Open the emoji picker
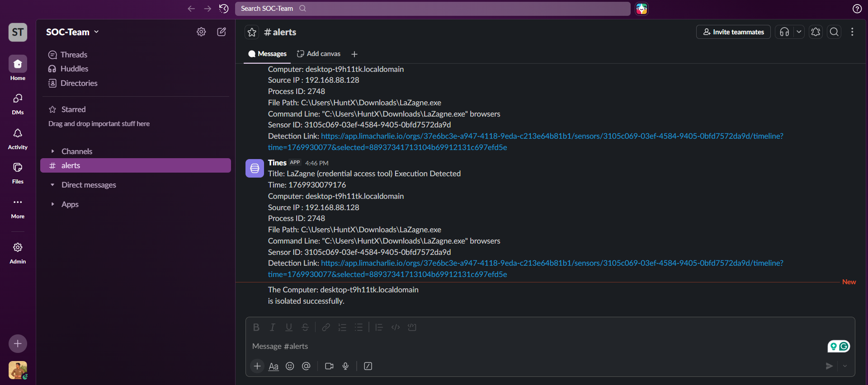The height and width of the screenshot is (385, 868). [290, 366]
